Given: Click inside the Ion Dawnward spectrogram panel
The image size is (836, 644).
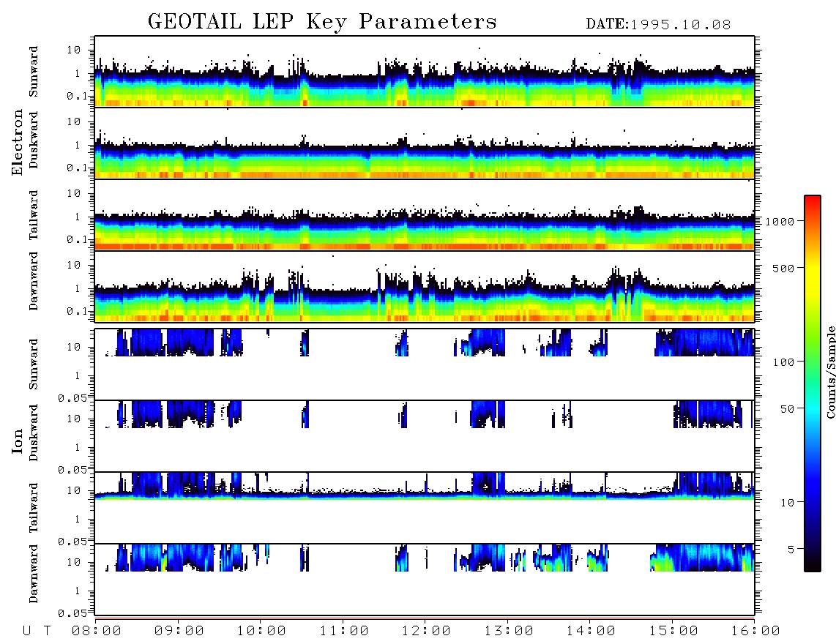Looking at the screenshot, I should coord(425,579).
